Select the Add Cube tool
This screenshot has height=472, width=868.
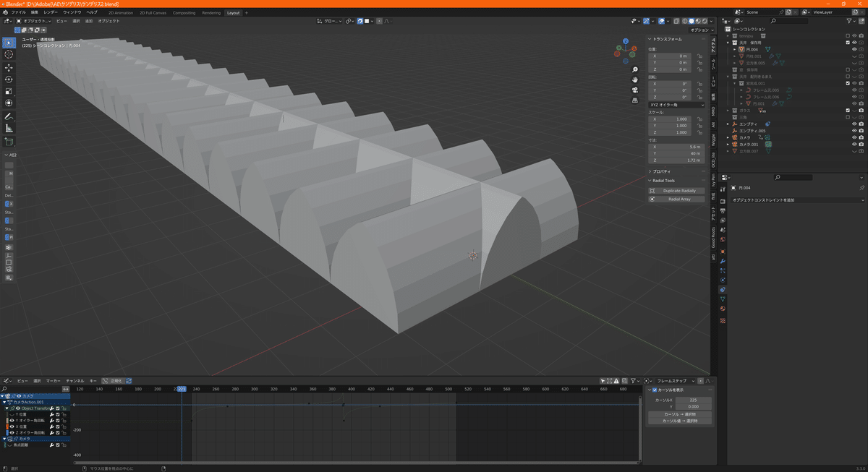9,142
